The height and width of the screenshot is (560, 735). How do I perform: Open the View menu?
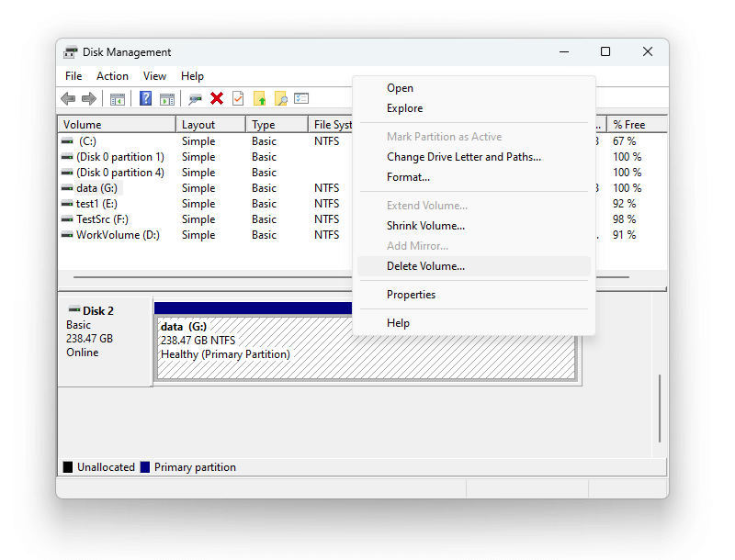pos(154,76)
